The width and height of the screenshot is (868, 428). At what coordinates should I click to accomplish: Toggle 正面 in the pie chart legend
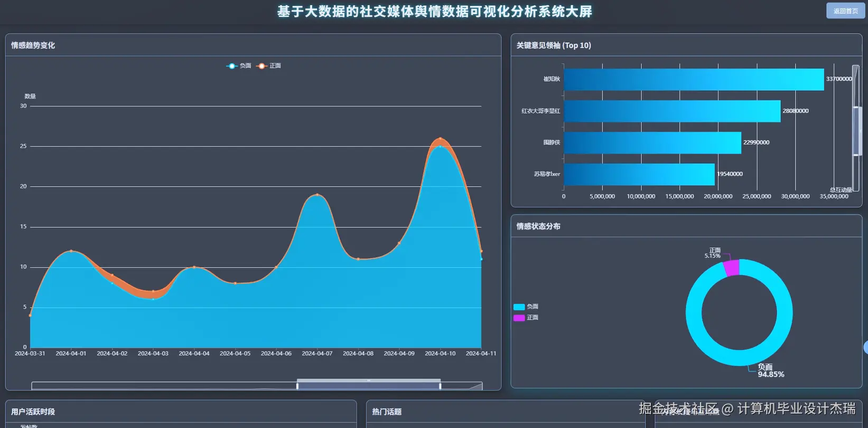point(526,318)
